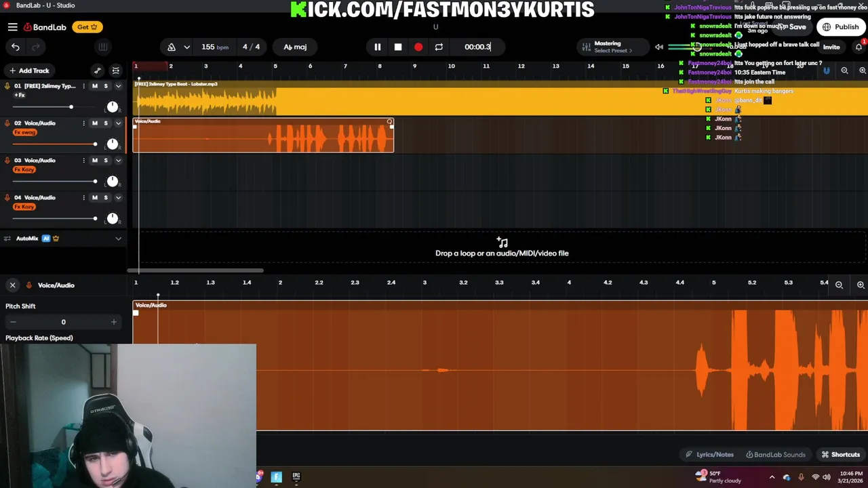Click + Fx on track 01
The width and height of the screenshot is (868, 488).
coord(20,95)
